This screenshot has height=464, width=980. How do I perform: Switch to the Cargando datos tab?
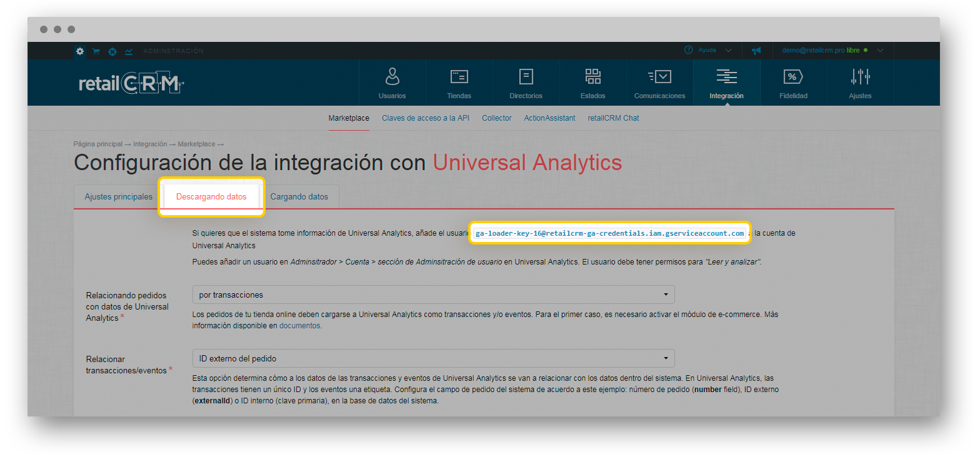pos(299,196)
